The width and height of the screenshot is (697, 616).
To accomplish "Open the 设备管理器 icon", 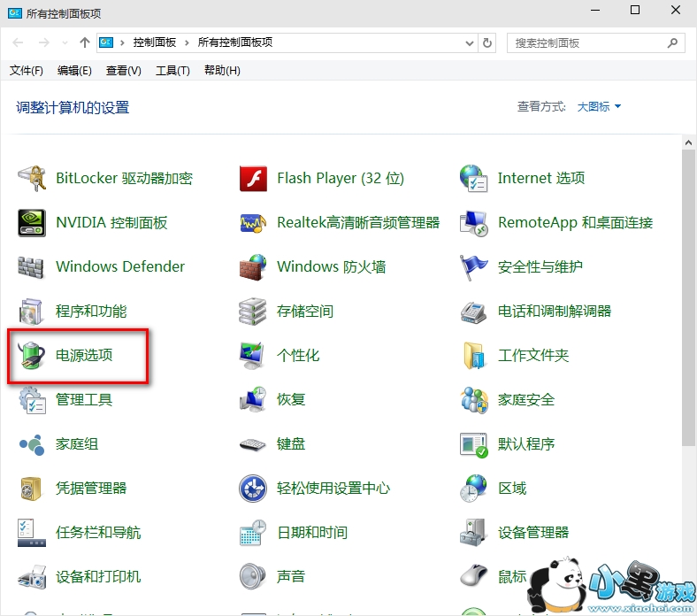I will pos(472,533).
